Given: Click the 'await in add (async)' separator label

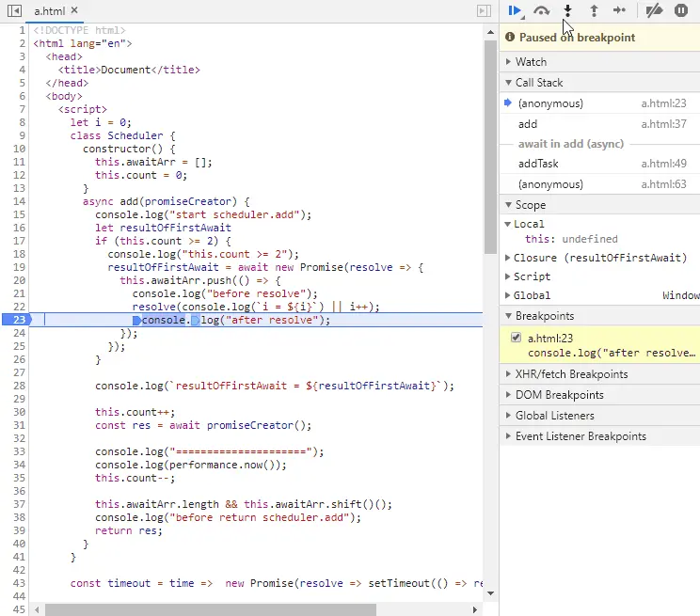Looking at the screenshot, I should click(x=570, y=144).
